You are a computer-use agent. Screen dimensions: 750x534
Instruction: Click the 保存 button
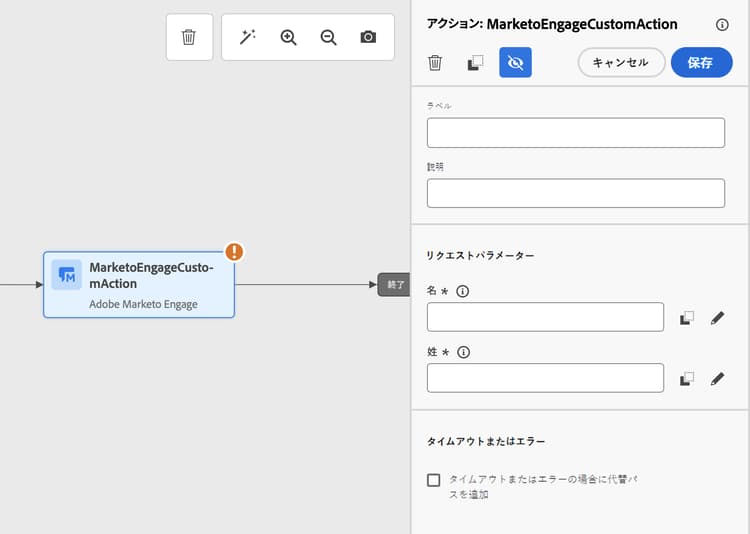coord(701,63)
